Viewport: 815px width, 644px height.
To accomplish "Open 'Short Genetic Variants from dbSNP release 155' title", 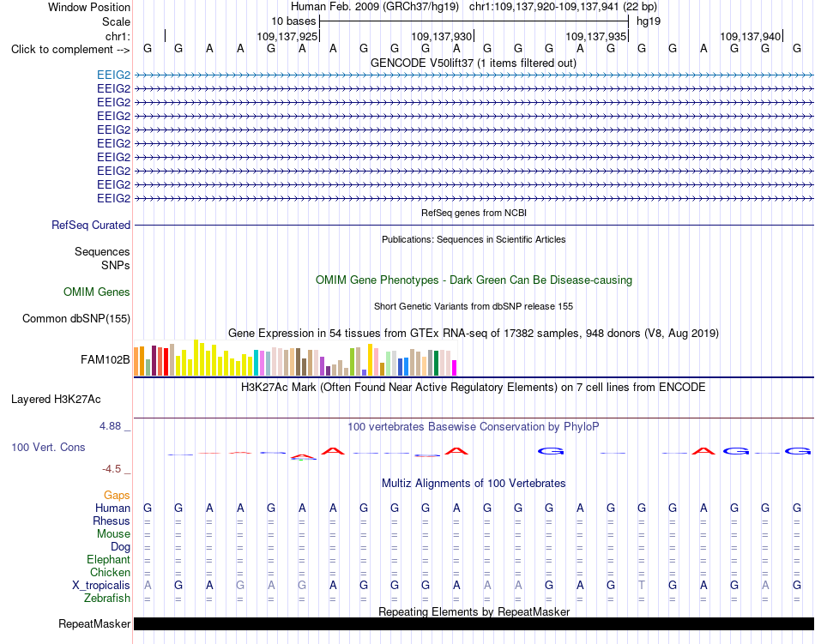I will coord(474,306).
